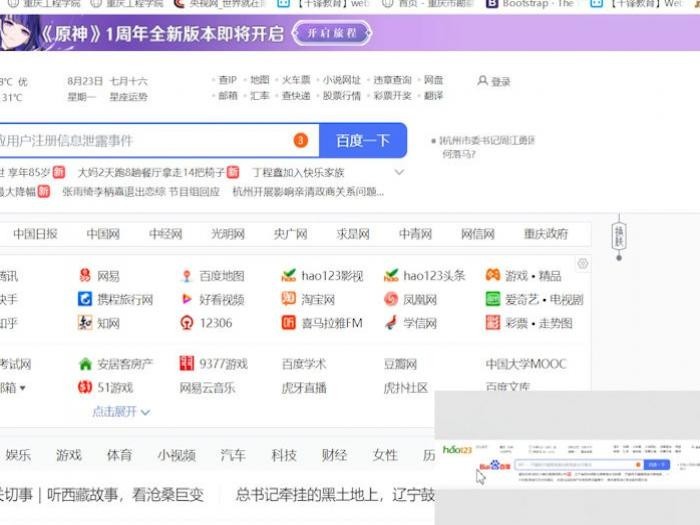Open 爱奇艺·电视剧 icon
Viewport: 700px width, 525px height.
(493, 299)
